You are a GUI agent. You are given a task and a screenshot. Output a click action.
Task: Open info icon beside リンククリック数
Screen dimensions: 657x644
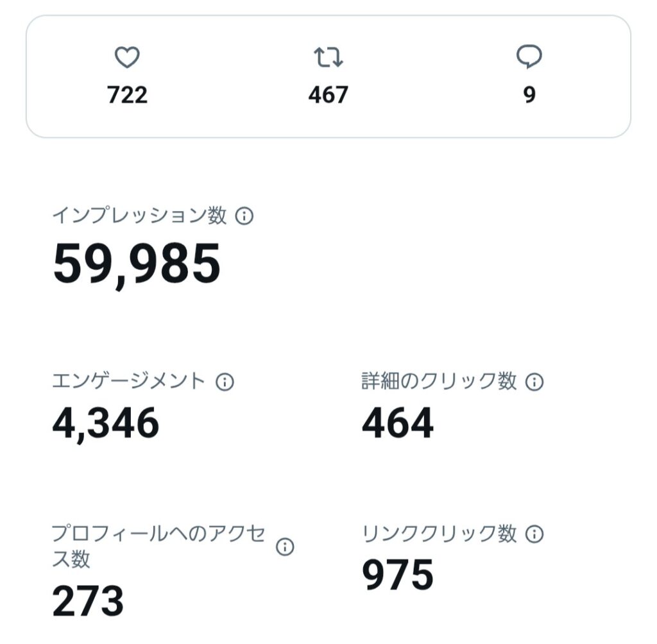click(x=534, y=534)
